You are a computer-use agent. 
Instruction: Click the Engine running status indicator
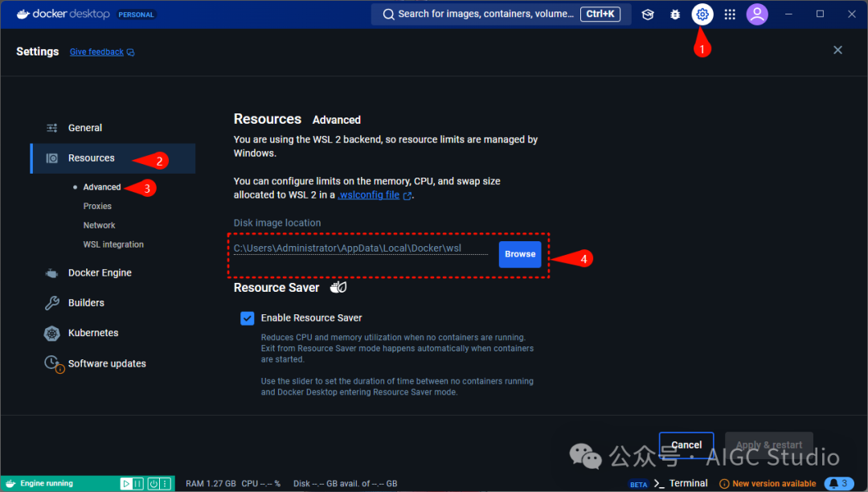point(47,483)
